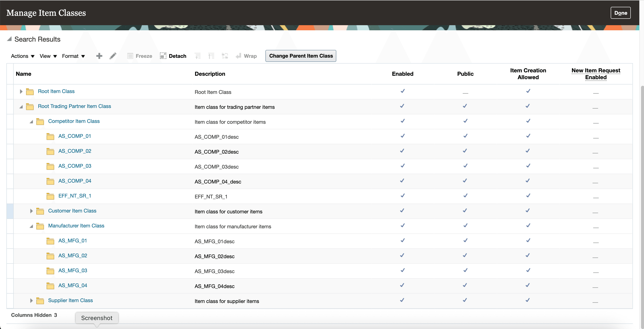
Task: Click folder icon beside AS_MFG_02
Action: coord(50,256)
